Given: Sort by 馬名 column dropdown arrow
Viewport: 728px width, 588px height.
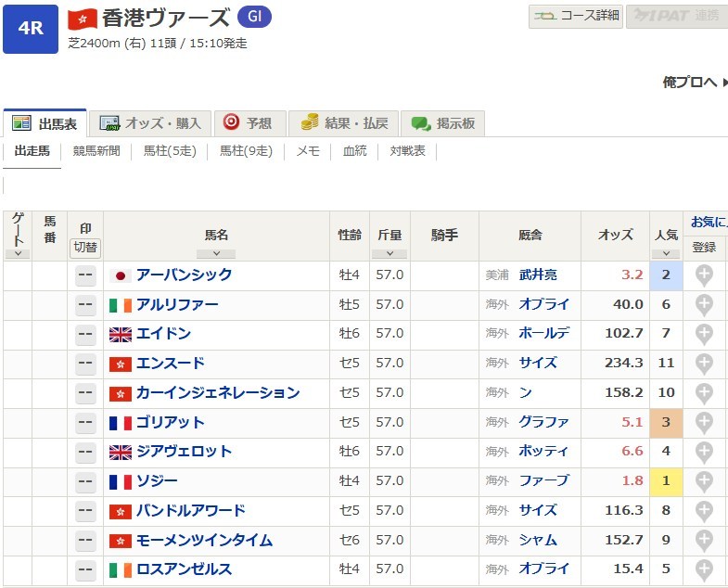Looking at the screenshot, I should point(216,253).
